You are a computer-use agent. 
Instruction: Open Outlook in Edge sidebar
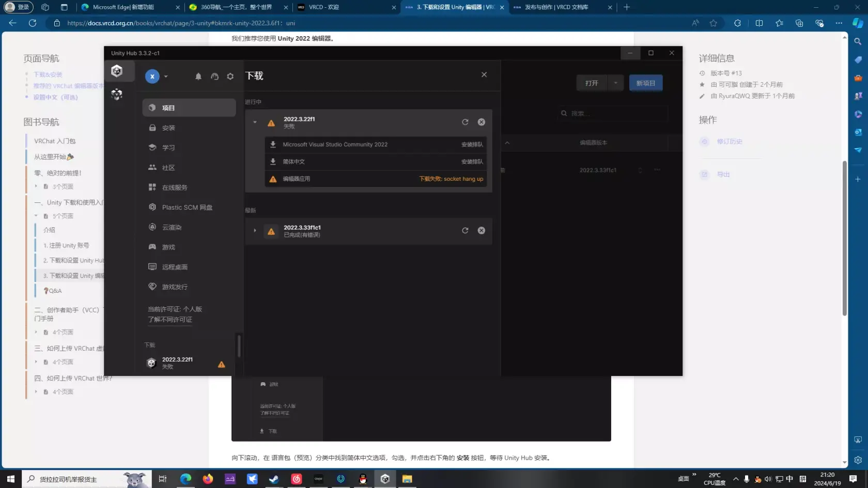point(858,132)
